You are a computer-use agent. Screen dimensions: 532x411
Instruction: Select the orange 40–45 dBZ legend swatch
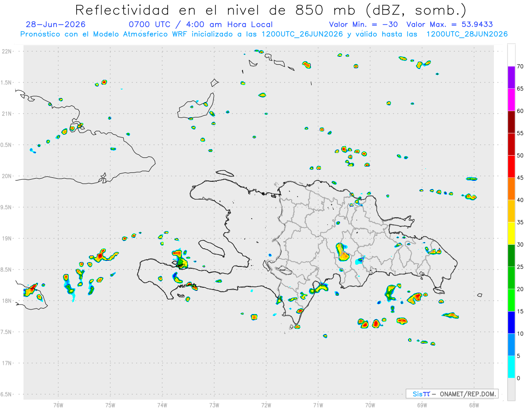click(x=511, y=189)
